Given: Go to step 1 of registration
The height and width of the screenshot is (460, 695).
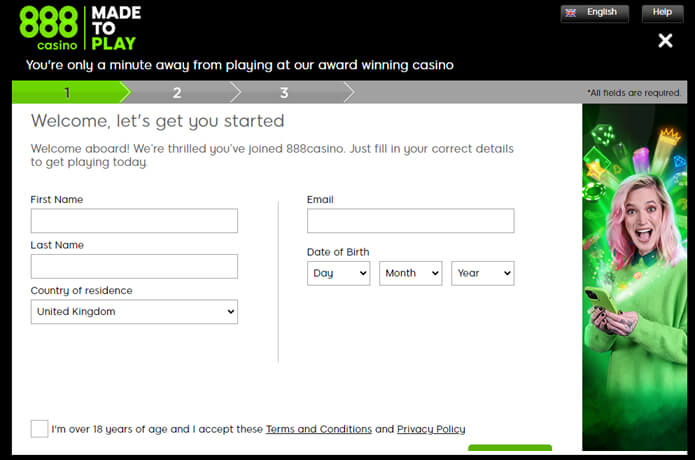Looking at the screenshot, I should pos(67,93).
